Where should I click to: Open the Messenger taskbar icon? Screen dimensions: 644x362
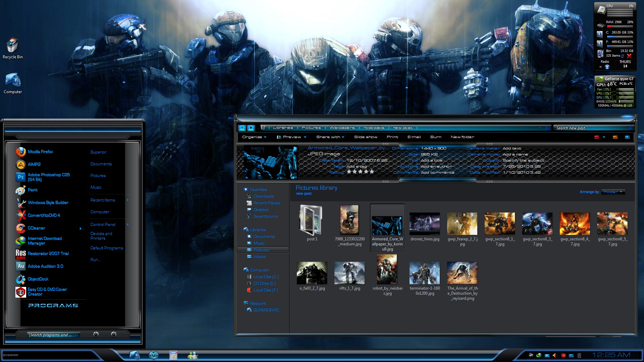coord(193,355)
